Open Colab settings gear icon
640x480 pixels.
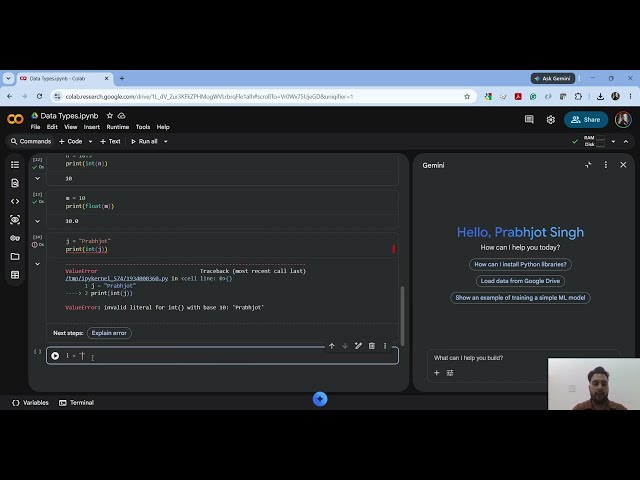coord(551,120)
